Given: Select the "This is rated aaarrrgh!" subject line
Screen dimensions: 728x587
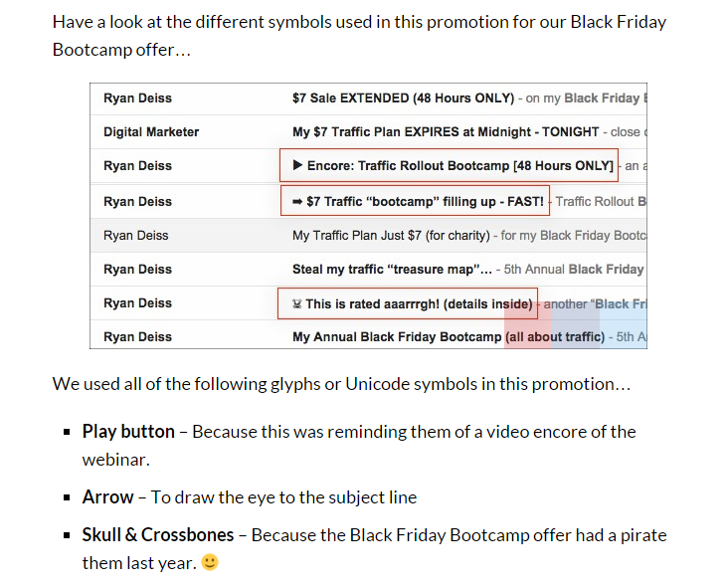Looking at the screenshot, I should 418,303.
